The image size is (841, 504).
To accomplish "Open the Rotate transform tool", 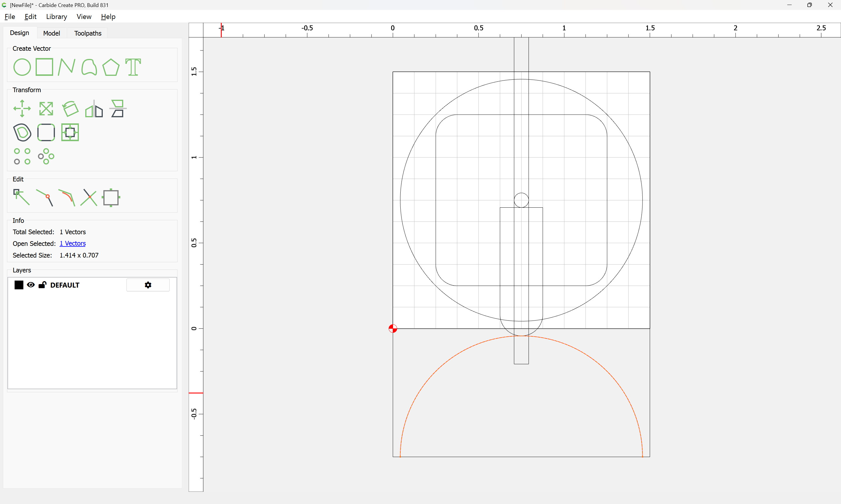I will (x=70, y=109).
